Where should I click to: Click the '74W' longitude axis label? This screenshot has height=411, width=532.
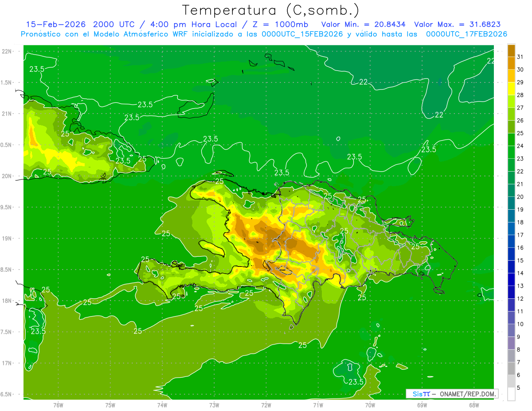pos(162,405)
